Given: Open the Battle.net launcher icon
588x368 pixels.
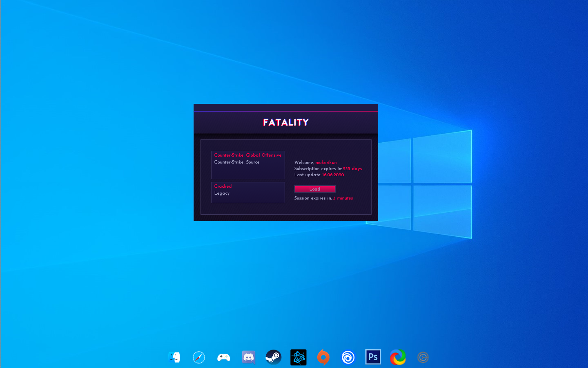Looking at the screenshot, I should tap(298, 357).
